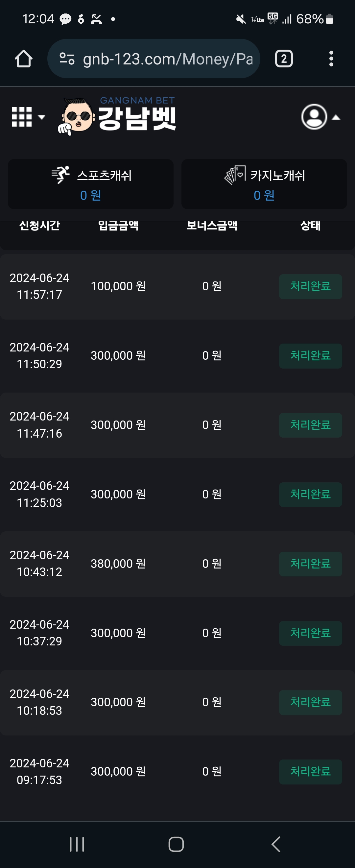Click 처리완료 status for 380,000 원 deposit

[310, 564]
